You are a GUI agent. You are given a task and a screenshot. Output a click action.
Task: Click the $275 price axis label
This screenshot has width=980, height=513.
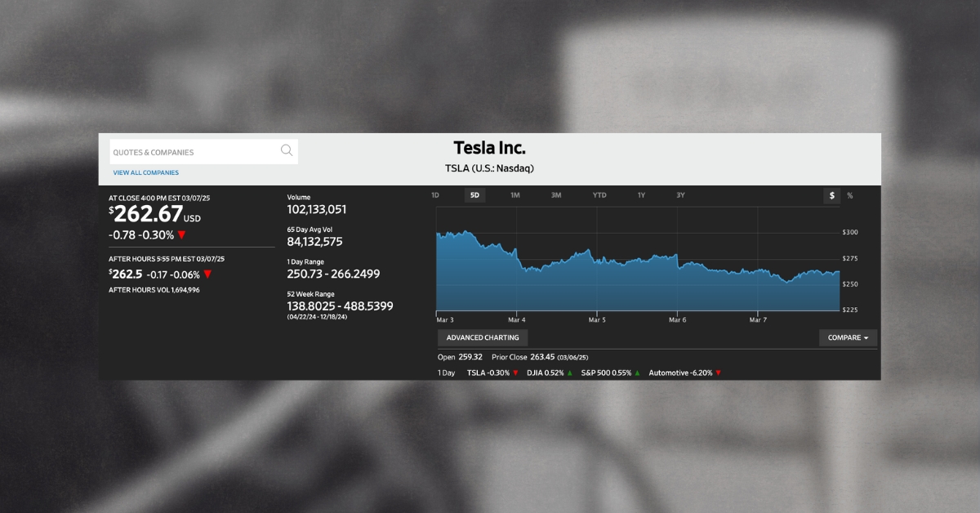coord(850,258)
